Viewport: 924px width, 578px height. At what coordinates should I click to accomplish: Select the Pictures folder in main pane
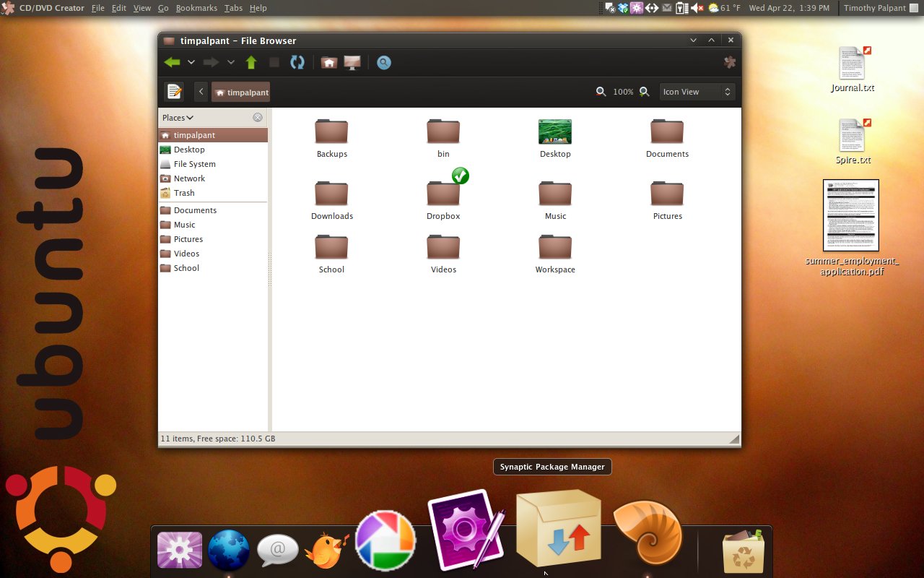(x=667, y=194)
